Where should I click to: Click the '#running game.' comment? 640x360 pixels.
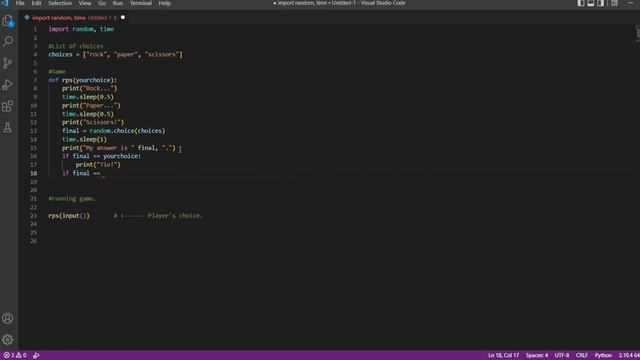pos(72,199)
